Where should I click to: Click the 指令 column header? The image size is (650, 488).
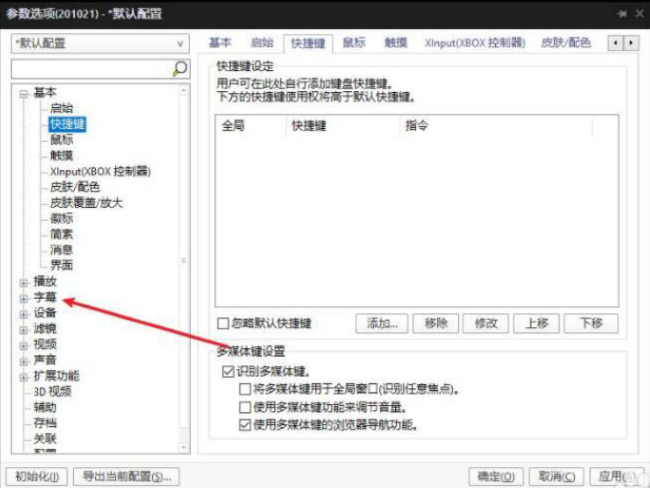click(417, 126)
